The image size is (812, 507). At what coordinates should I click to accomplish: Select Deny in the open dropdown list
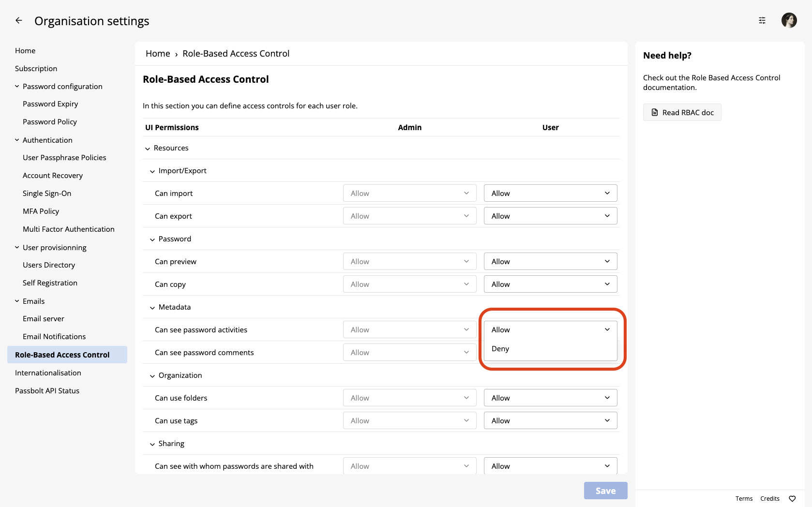coord(501,349)
